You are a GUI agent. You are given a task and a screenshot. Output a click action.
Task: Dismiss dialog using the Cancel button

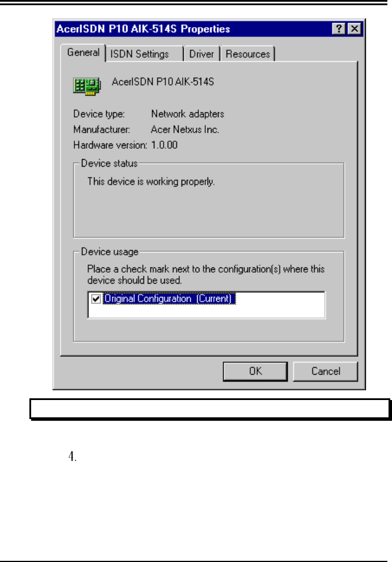(325, 371)
